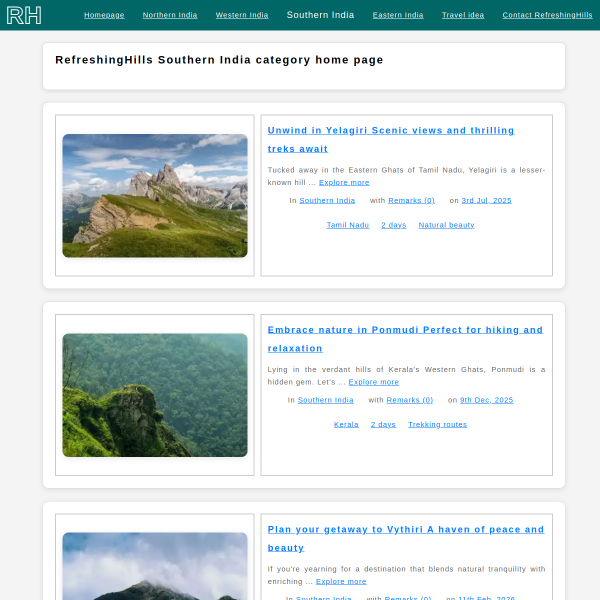Open Southern India category link in Yelagiri post
Viewport: 600px width, 600px height.
click(x=327, y=201)
